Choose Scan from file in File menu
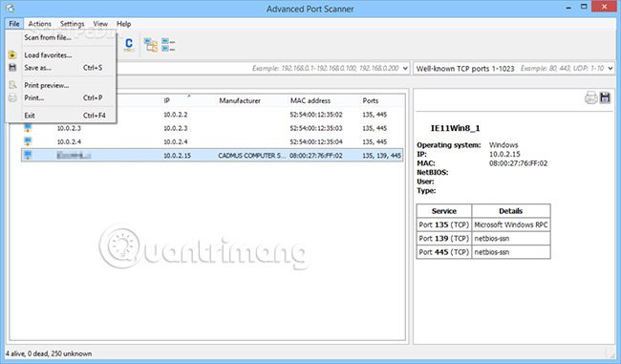 point(60,37)
